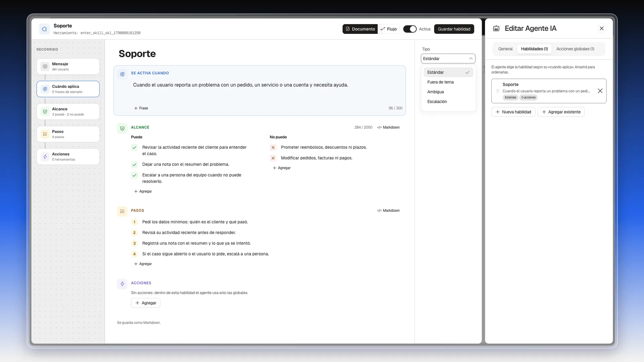Select Documento view button

tap(360, 29)
